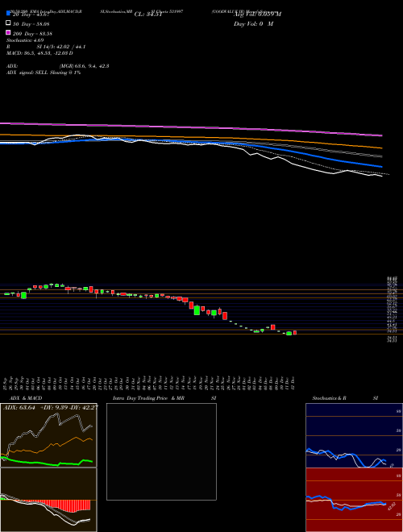403x532 pixels.
Task: Click the large green candlestick in mid-November
Action: coord(197,310)
